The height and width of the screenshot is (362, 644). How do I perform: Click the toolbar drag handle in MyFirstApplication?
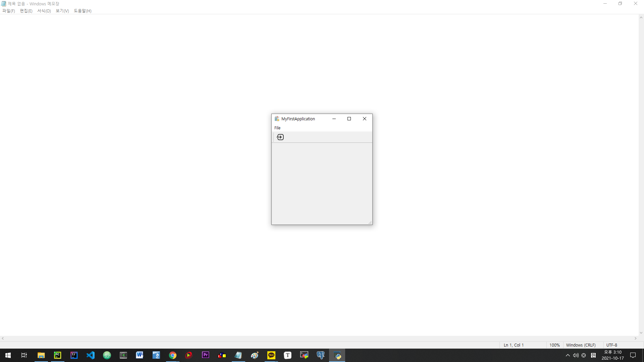(273, 137)
